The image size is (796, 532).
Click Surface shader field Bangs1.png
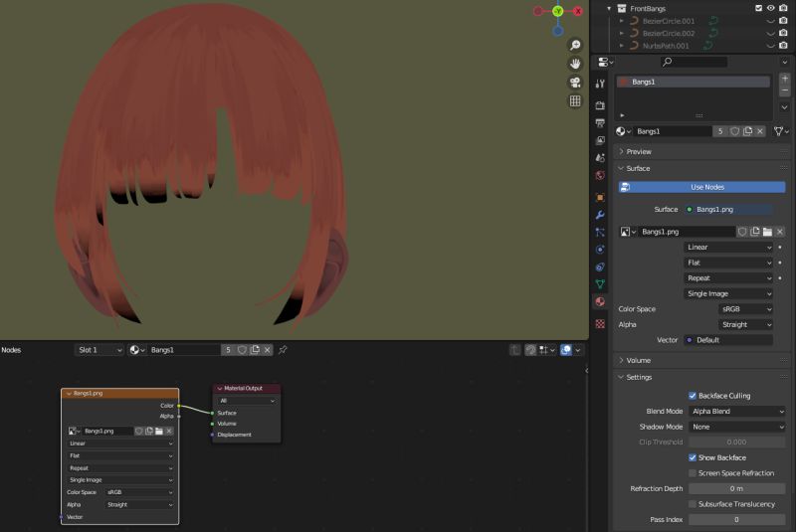(728, 210)
